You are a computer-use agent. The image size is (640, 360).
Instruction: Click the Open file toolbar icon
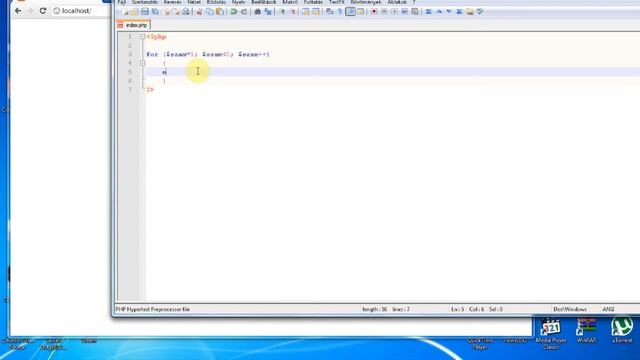(x=134, y=12)
